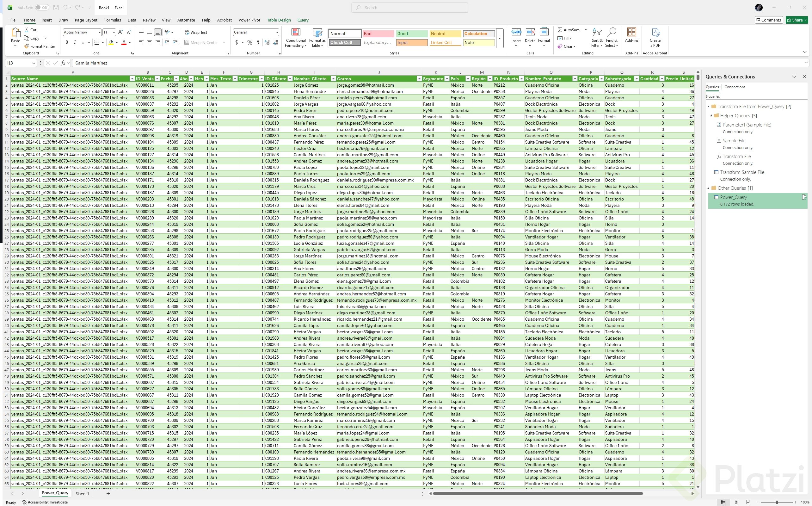Click the Format Painter brush
812x506 pixels.
(27, 46)
